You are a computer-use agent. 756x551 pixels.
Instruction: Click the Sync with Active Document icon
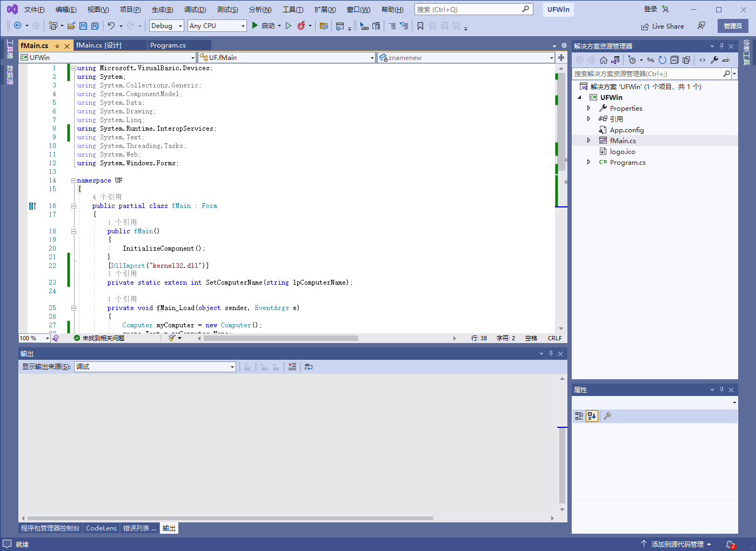tap(651, 60)
